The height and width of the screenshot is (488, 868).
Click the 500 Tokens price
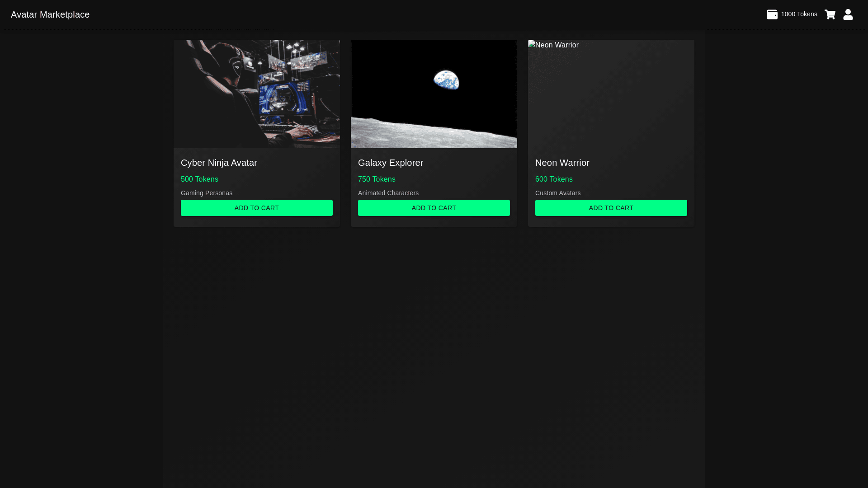tap(199, 179)
